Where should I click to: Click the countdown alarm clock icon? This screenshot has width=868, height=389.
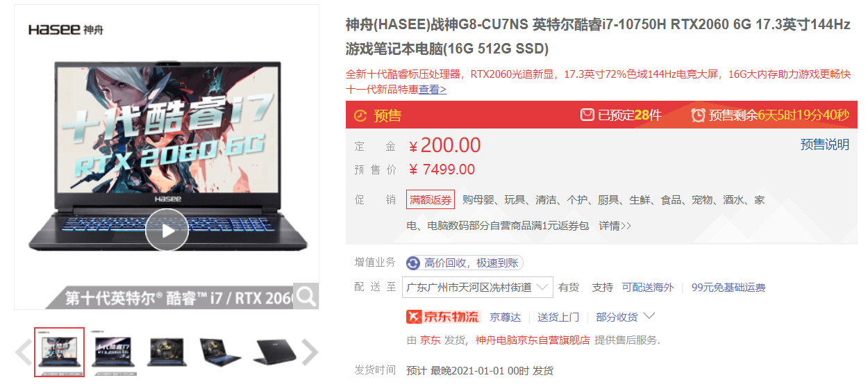pos(698,115)
